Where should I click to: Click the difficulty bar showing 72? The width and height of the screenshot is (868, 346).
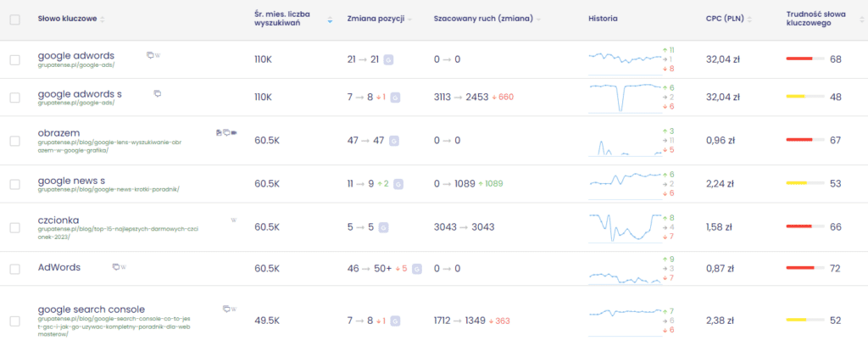coord(805,268)
